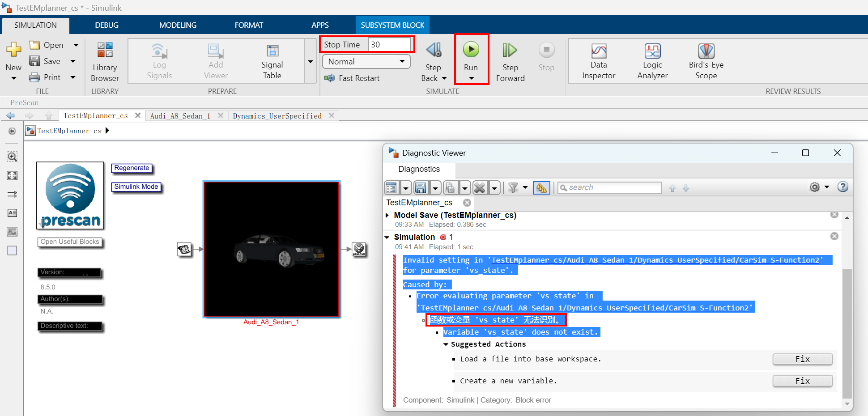Open the Normal simulation mode dropdown

click(x=366, y=61)
